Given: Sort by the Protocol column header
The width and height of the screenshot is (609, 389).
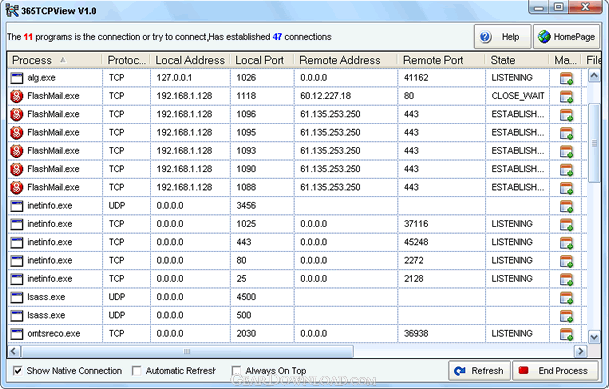Looking at the screenshot, I should point(126,60).
